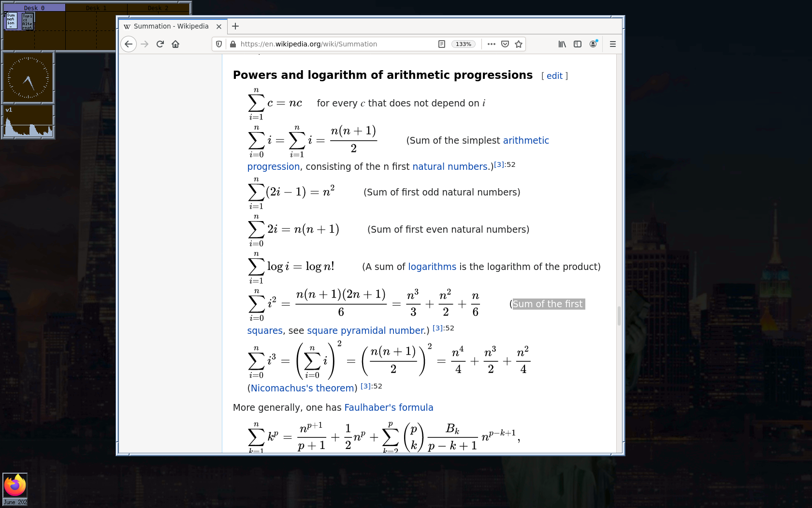This screenshot has height=508, width=812.
Task: Toggle the sidebar view
Action: point(578,44)
